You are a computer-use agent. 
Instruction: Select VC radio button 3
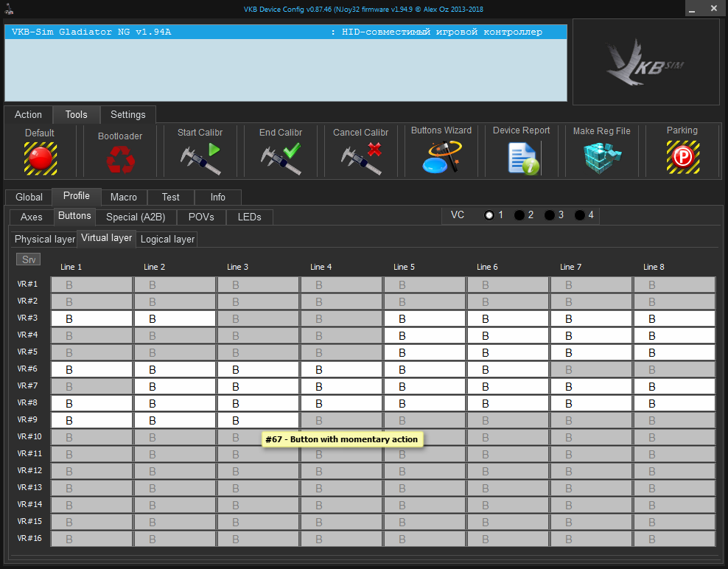click(x=550, y=215)
